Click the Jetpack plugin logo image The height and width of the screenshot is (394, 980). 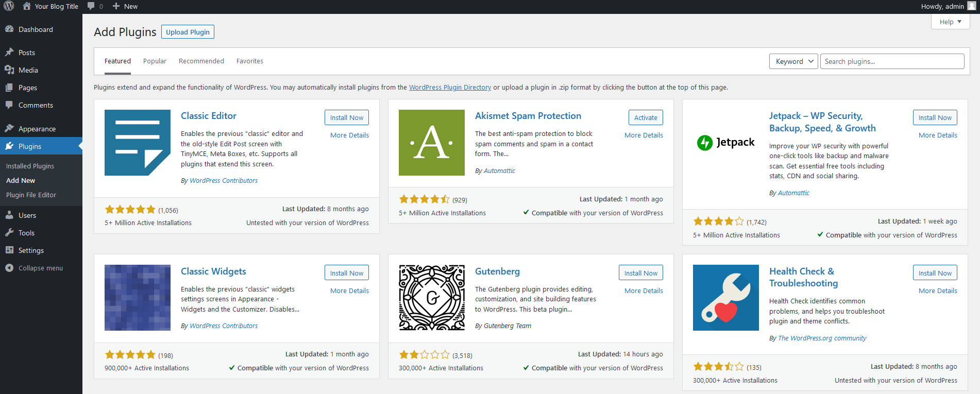pyautogui.click(x=726, y=143)
